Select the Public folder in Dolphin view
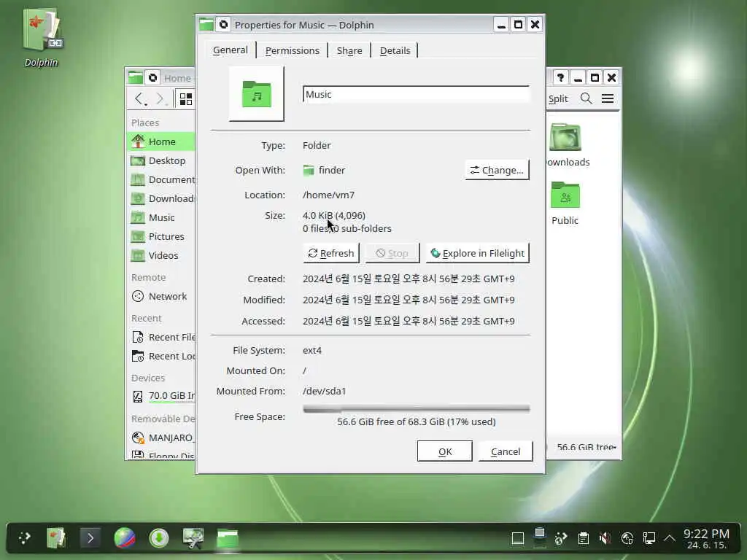The image size is (747, 560). (x=565, y=203)
